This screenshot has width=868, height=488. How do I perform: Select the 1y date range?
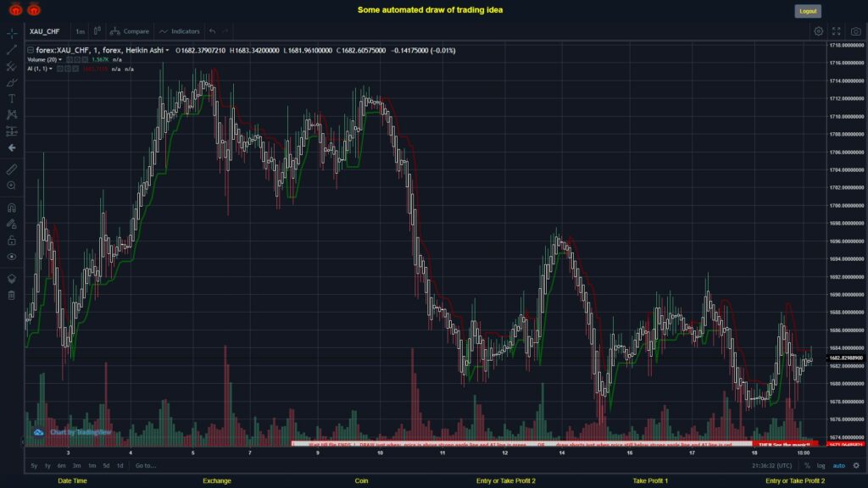pyautogui.click(x=47, y=466)
